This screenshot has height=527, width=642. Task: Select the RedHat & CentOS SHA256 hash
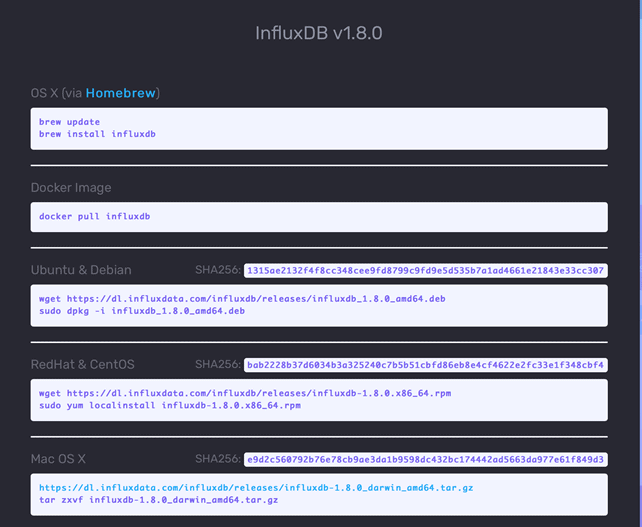click(x=425, y=365)
